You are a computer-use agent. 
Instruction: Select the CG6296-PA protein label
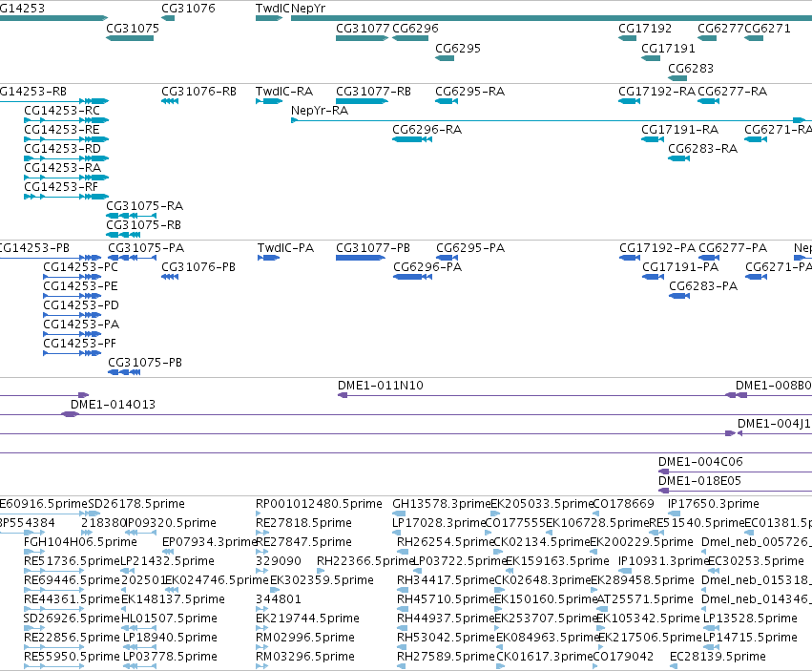pos(427,267)
